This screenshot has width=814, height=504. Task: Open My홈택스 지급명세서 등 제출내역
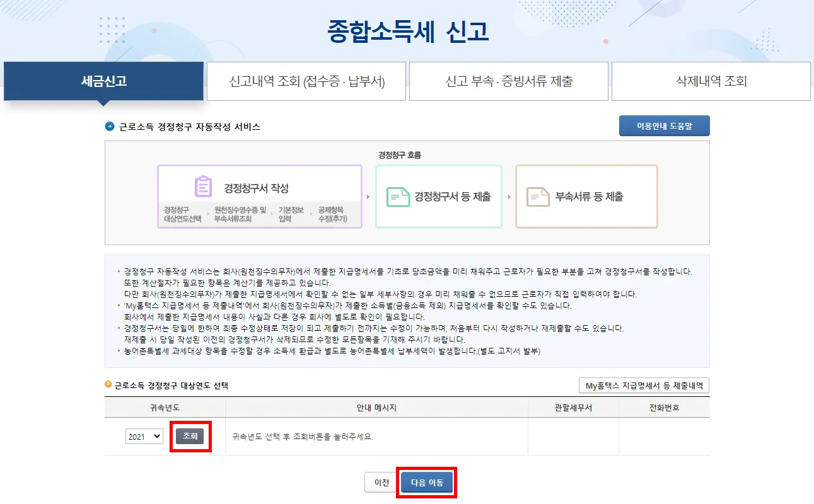(x=644, y=385)
